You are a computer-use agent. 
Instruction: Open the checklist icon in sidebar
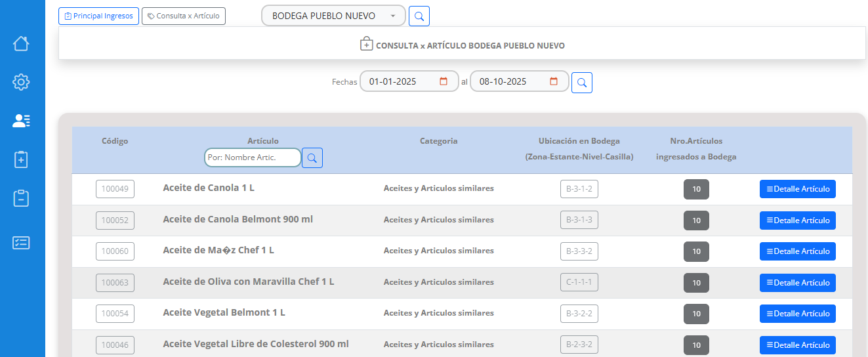pyautogui.click(x=21, y=242)
